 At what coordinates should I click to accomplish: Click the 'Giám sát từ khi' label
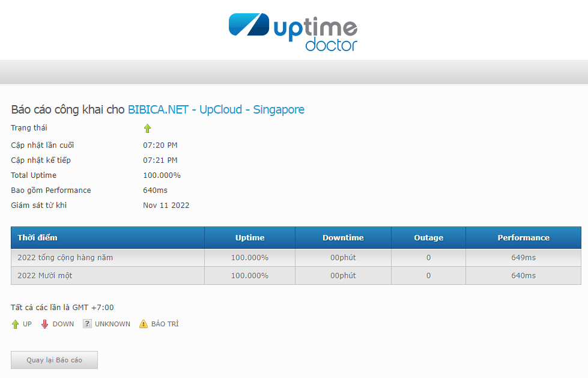[38, 206]
